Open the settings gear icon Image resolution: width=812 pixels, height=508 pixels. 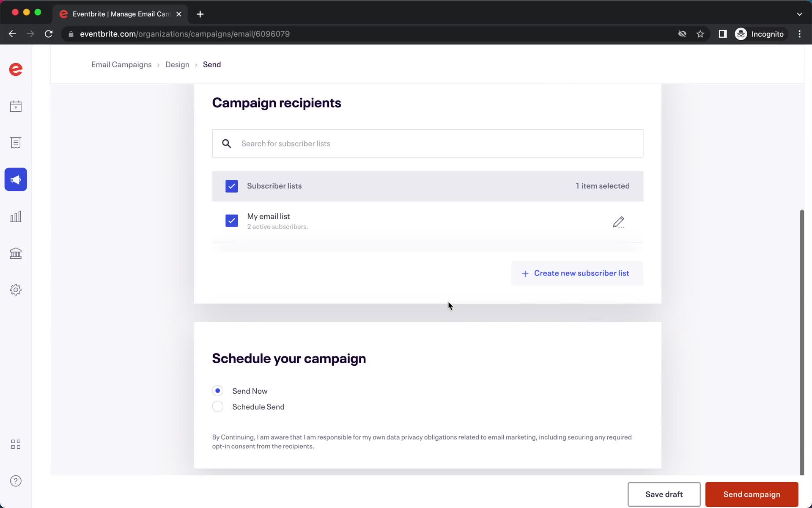pyautogui.click(x=16, y=290)
